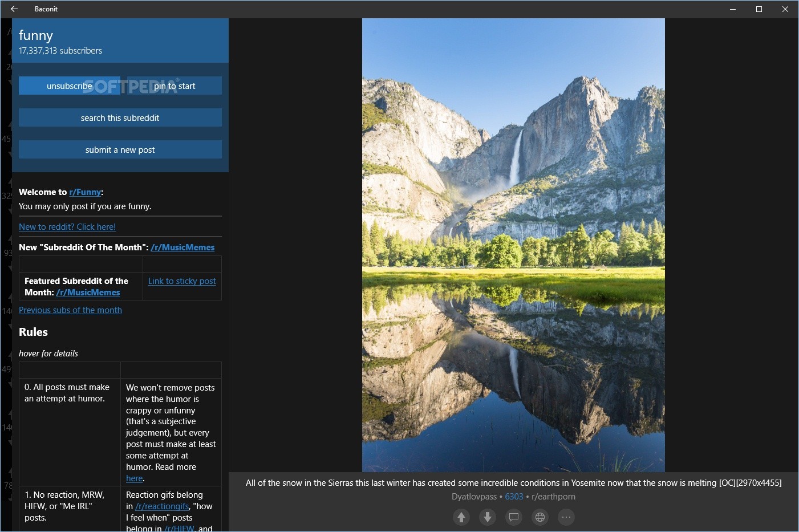The width and height of the screenshot is (799, 532).
Task: Open 'New to reddit? Click here!' link
Action: [67, 227]
